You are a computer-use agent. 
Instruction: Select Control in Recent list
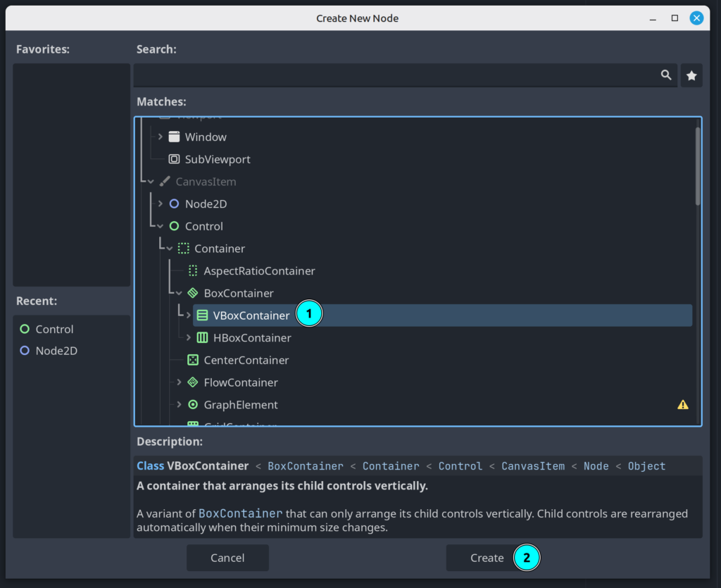pyautogui.click(x=54, y=329)
